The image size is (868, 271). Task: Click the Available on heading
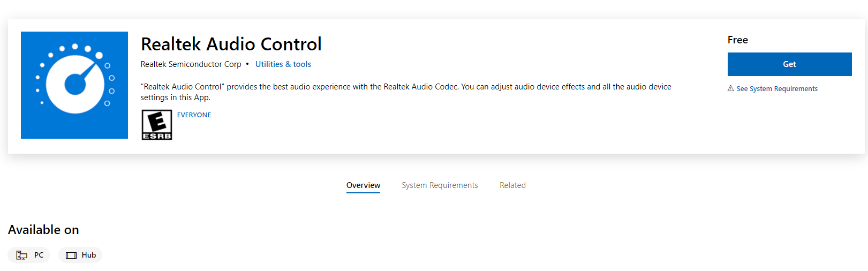(43, 230)
